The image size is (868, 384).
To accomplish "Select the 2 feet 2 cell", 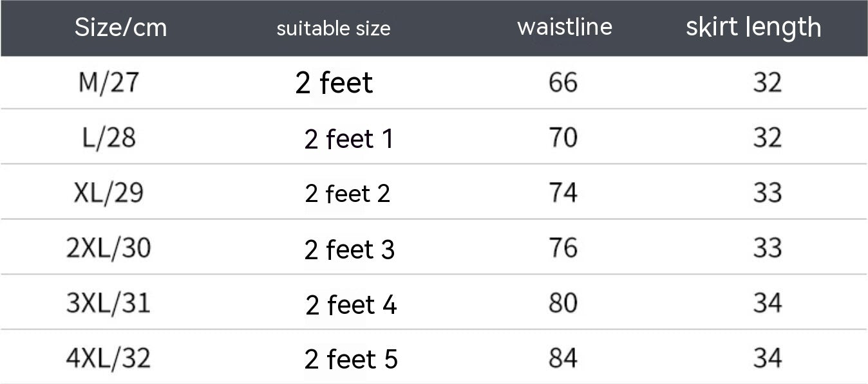I will pos(348,194).
